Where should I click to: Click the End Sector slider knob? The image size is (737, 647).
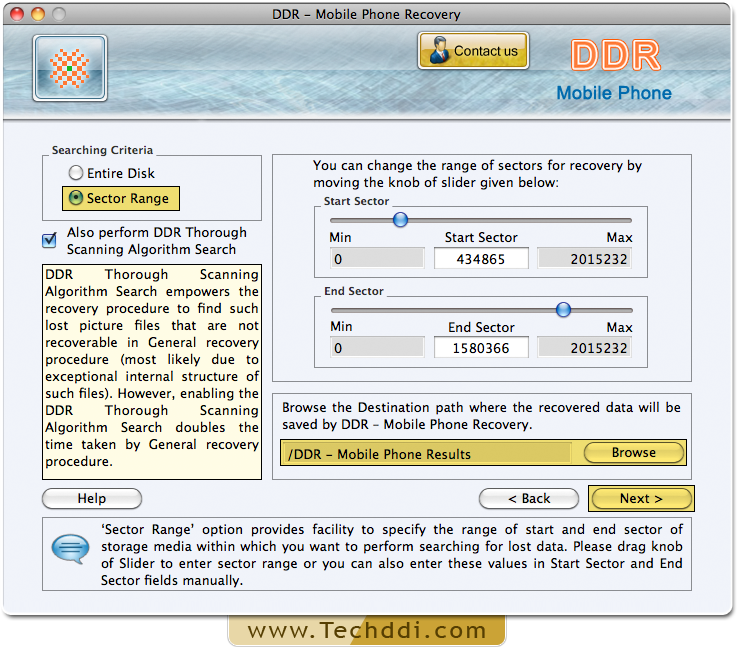[563, 310]
